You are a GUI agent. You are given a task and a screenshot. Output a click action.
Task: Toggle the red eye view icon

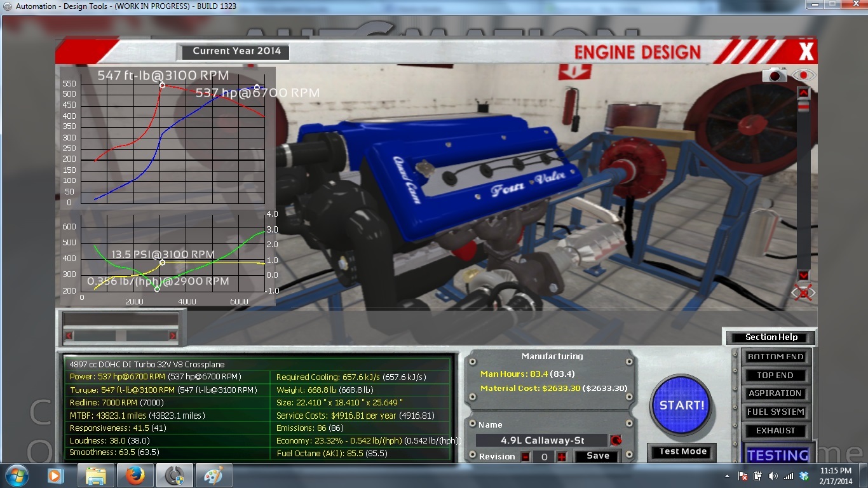[804, 75]
